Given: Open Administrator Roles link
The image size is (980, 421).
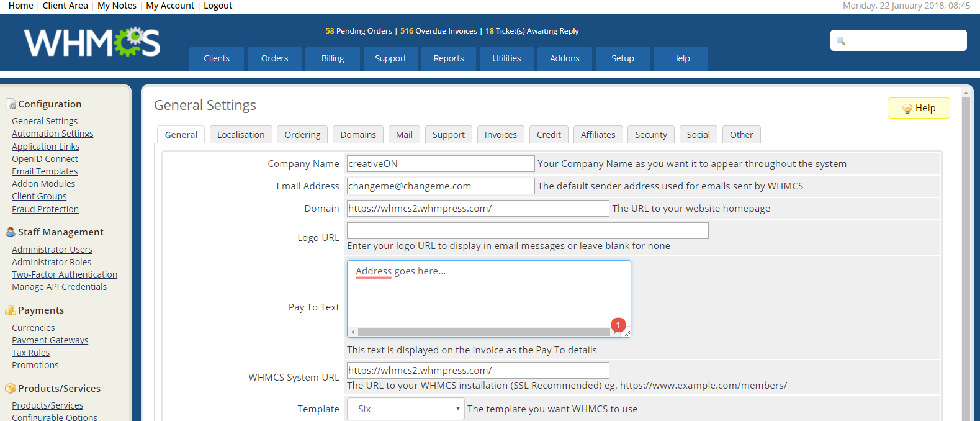Looking at the screenshot, I should [52, 262].
